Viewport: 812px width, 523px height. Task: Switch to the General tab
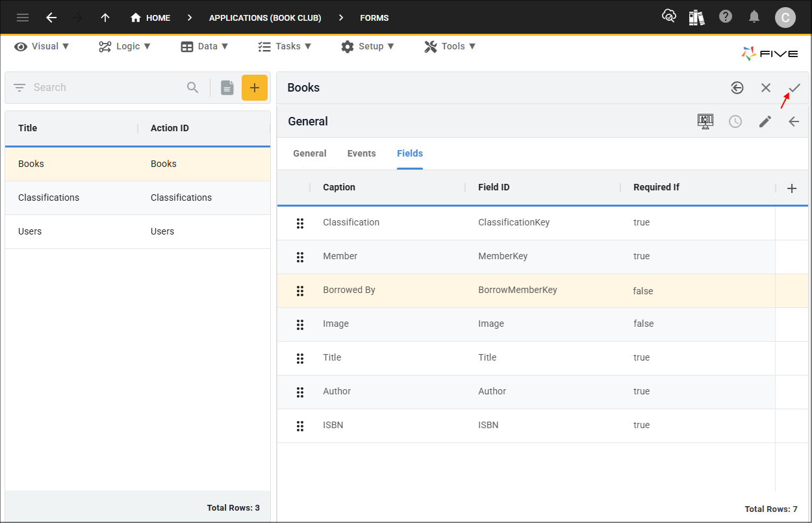(310, 153)
